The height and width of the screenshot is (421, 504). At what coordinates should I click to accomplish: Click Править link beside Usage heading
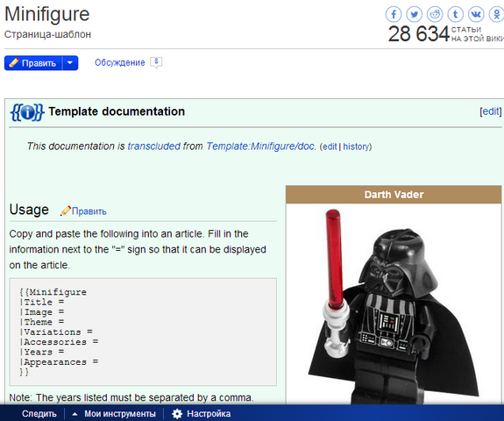[x=89, y=211]
